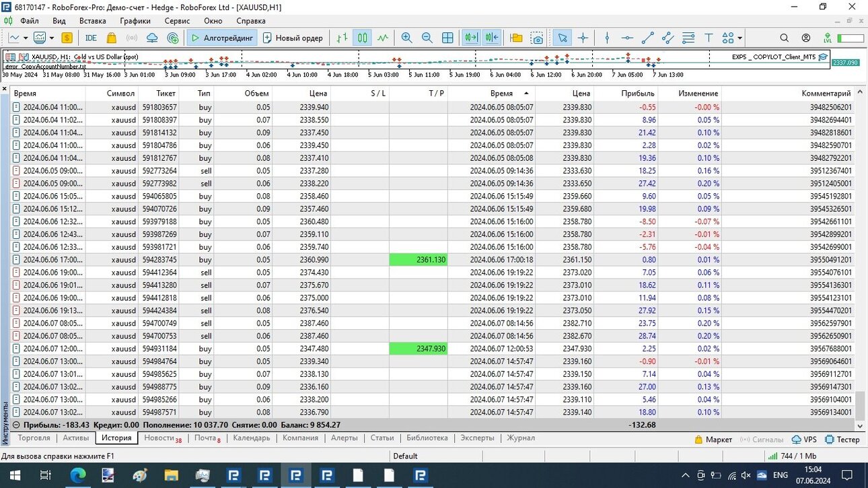Select the crosshair tool
Image resolution: width=868 pixels, height=488 pixels.
tap(583, 38)
